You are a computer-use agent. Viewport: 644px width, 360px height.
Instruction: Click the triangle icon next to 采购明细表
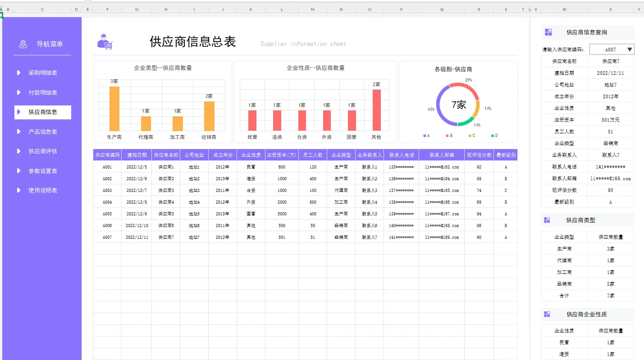[x=18, y=73]
